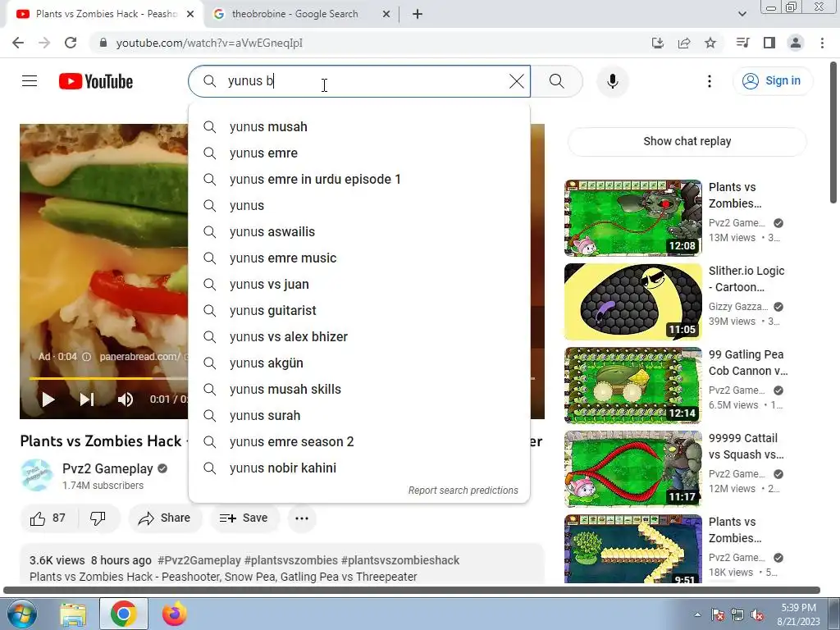
Task: Open YouTube settings three-dot menu
Action: [x=710, y=81]
